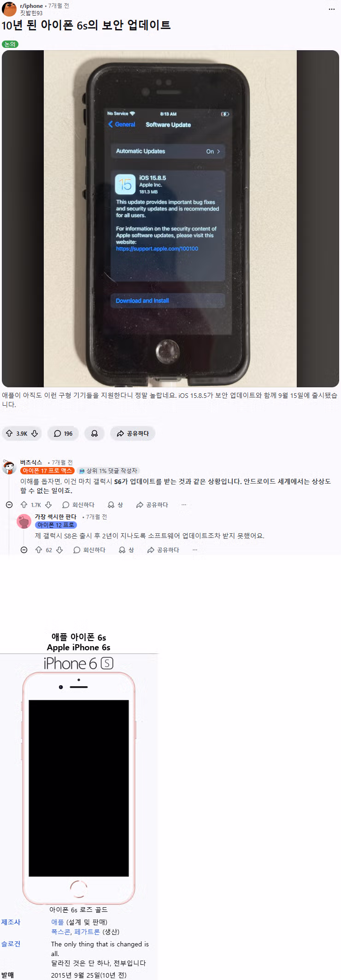Open the 애플 manufacturer link
This screenshot has width=341, height=980.
pyautogui.click(x=58, y=922)
